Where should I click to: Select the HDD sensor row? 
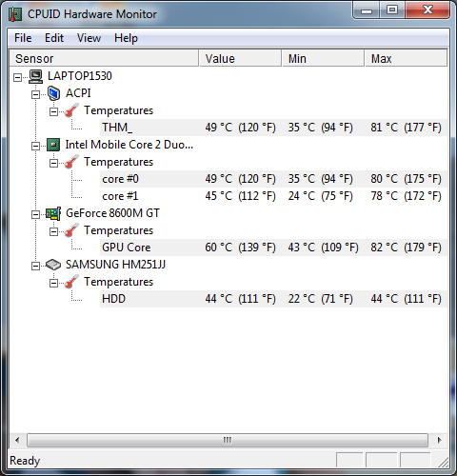273,299
